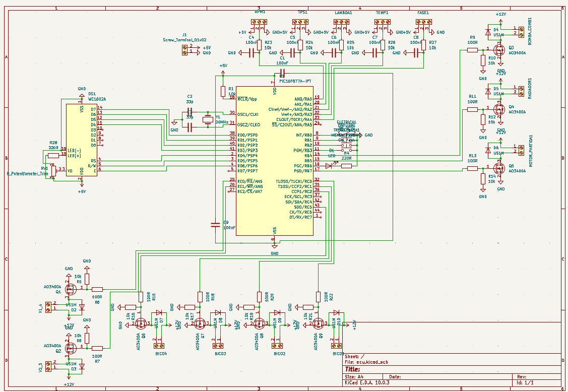Screen dimensions: 568x392
Task: Click the '20MHz' crystal value text
Action: click(222, 122)
